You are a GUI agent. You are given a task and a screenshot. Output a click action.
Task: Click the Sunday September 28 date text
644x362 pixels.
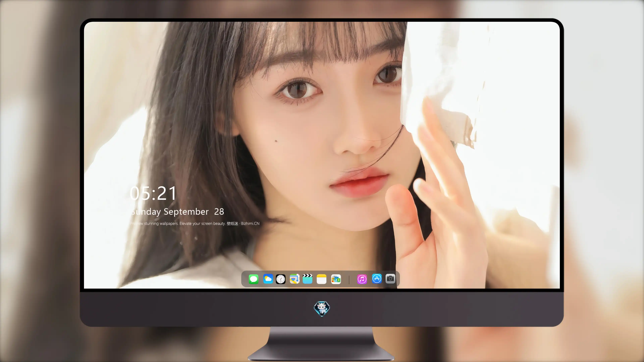pyautogui.click(x=177, y=212)
